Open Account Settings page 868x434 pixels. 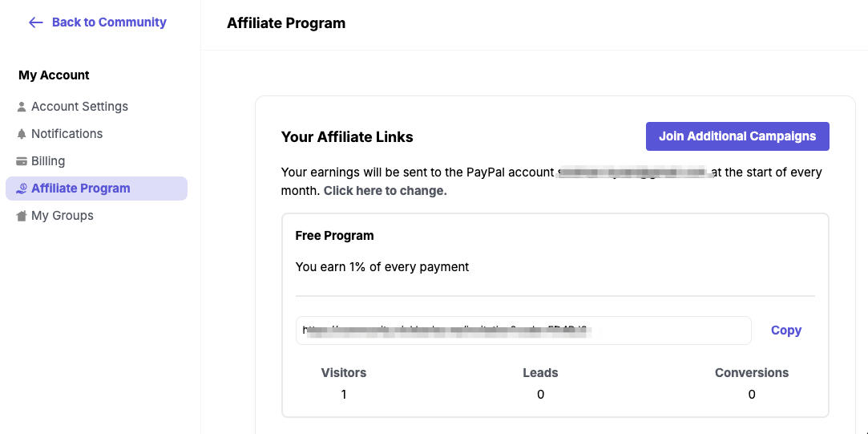[79, 107]
